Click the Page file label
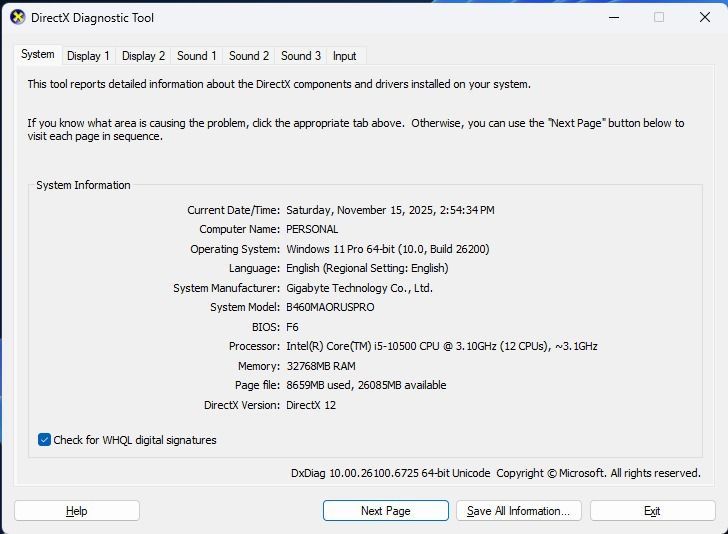 pos(258,385)
